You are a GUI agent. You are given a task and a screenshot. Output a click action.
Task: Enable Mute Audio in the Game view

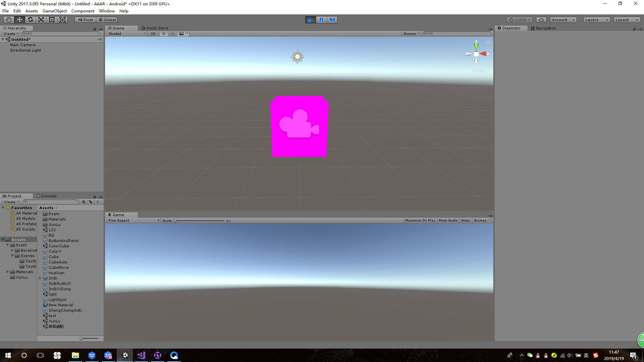pos(448,220)
